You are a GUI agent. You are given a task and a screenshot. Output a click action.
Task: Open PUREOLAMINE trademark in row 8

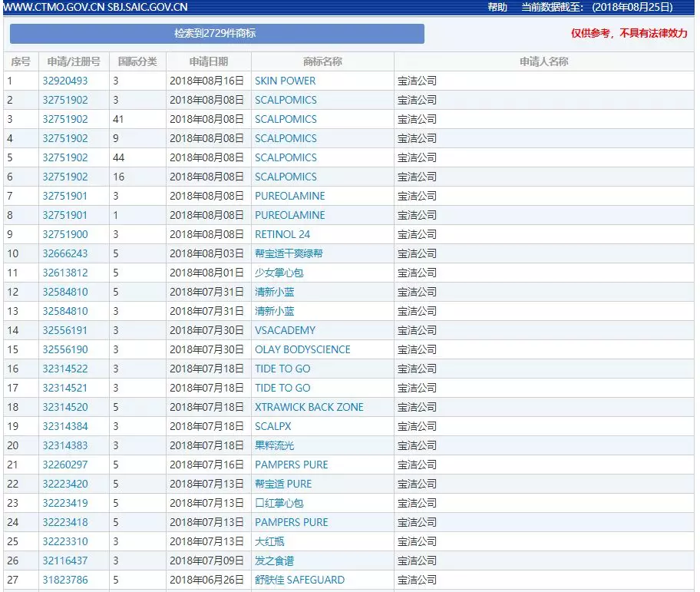(289, 215)
